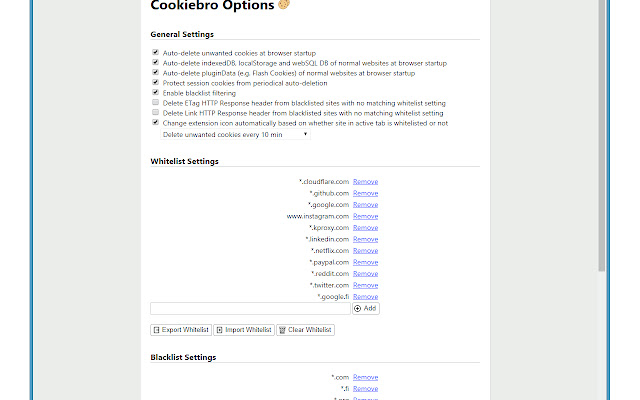Remove *.twitter.com from whitelist
Viewport: 640px width, 400px height.
point(365,285)
